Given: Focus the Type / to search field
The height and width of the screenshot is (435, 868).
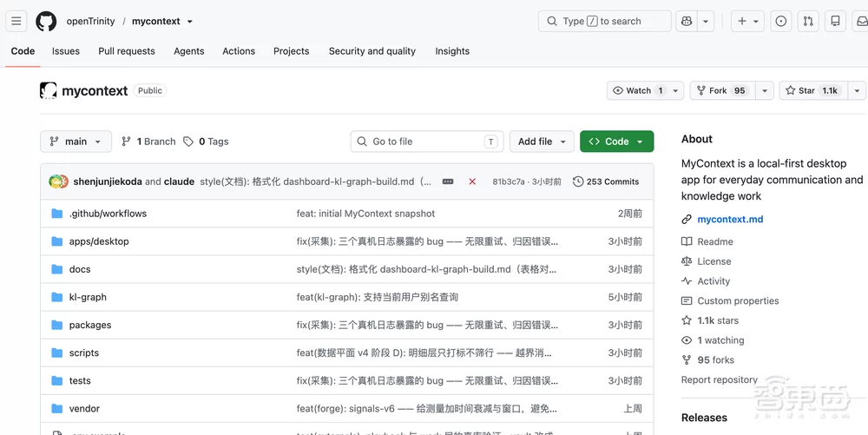Looking at the screenshot, I should [604, 21].
